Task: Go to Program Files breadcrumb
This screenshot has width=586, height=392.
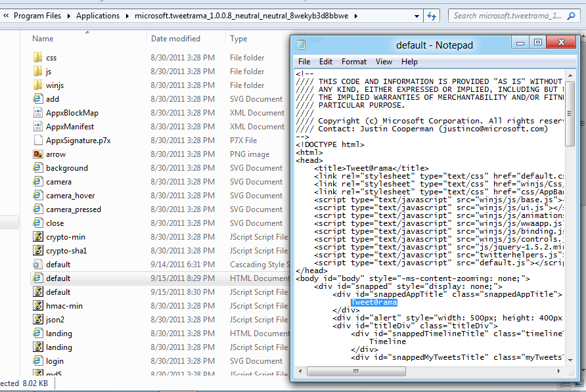Action: point(37,16)
